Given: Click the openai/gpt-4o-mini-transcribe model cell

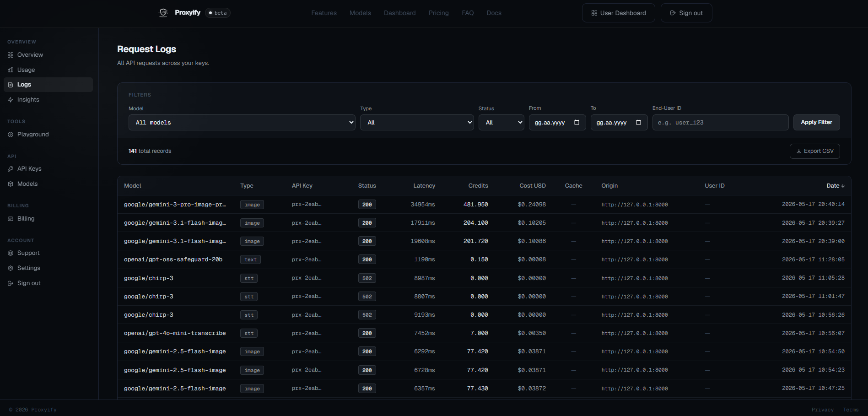Looking at the screenshot, I should tap(175, 333).
